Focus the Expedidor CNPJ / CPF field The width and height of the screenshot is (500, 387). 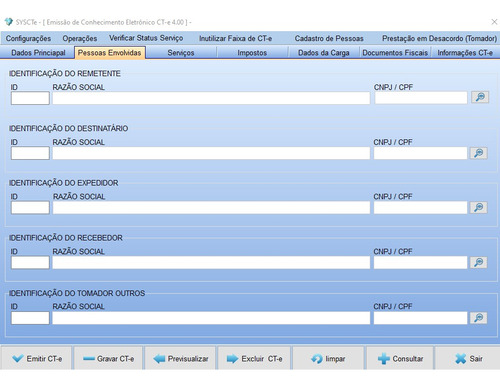pyautogui.click(x=420, y=208)
